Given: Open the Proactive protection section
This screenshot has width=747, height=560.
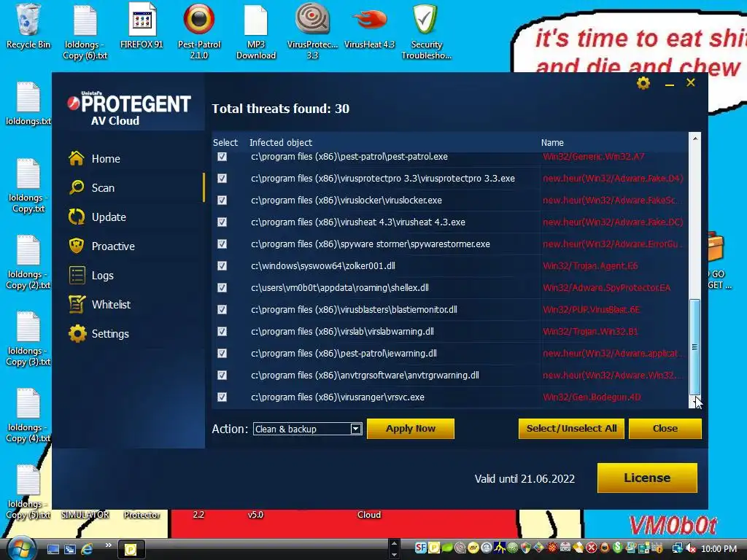Looking at the screenshot, I should (x=101, y=246).
